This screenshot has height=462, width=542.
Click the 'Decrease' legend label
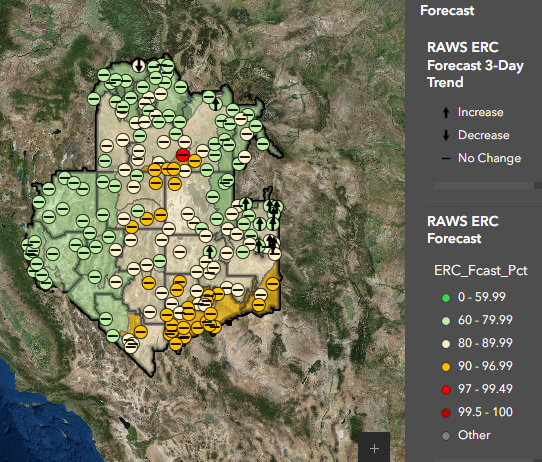tap(484, 135)
